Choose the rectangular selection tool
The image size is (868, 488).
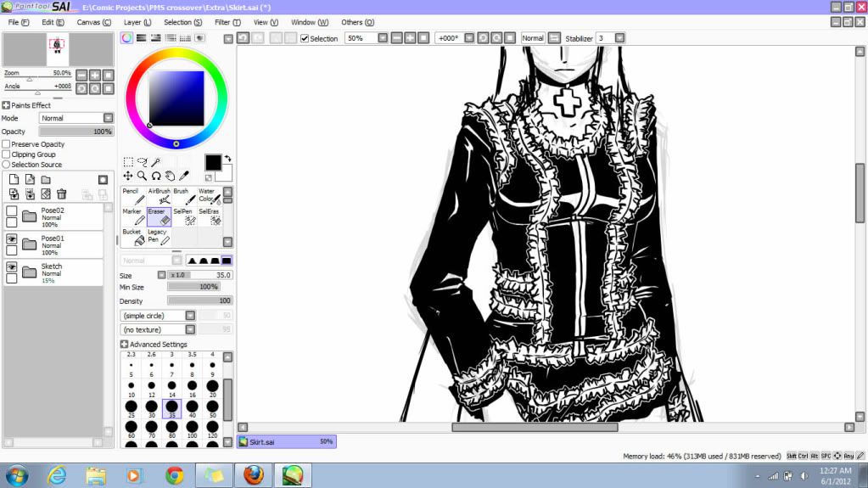pyautogui.click(x=128, y=162)
